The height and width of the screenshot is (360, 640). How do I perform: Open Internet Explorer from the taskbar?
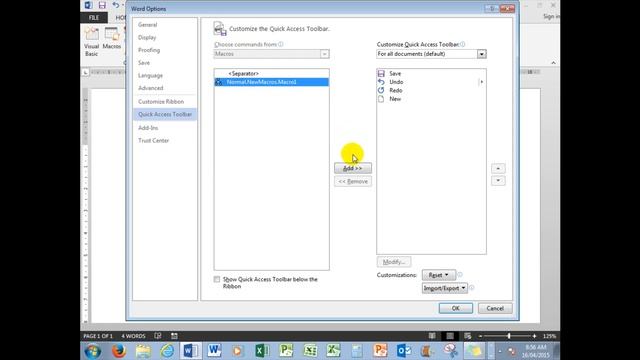167,351
